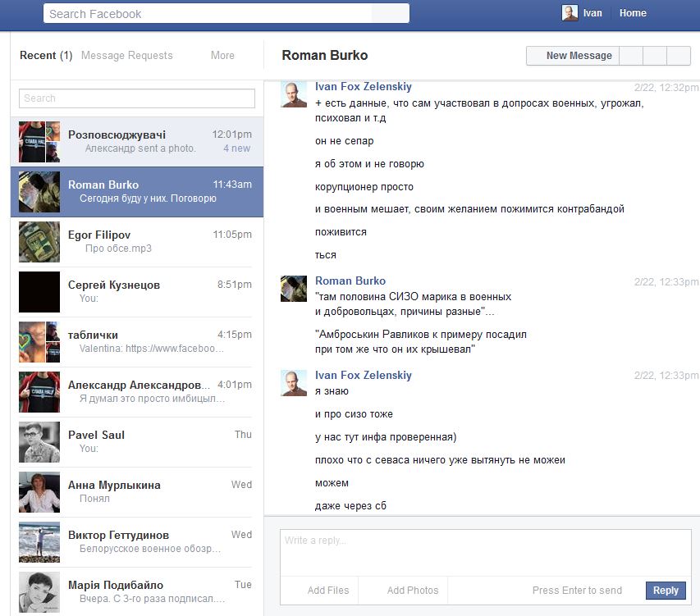
Task: Click Ivan Fox Zelenskiy's avatar in first message
Action: (x=294, y=94)
